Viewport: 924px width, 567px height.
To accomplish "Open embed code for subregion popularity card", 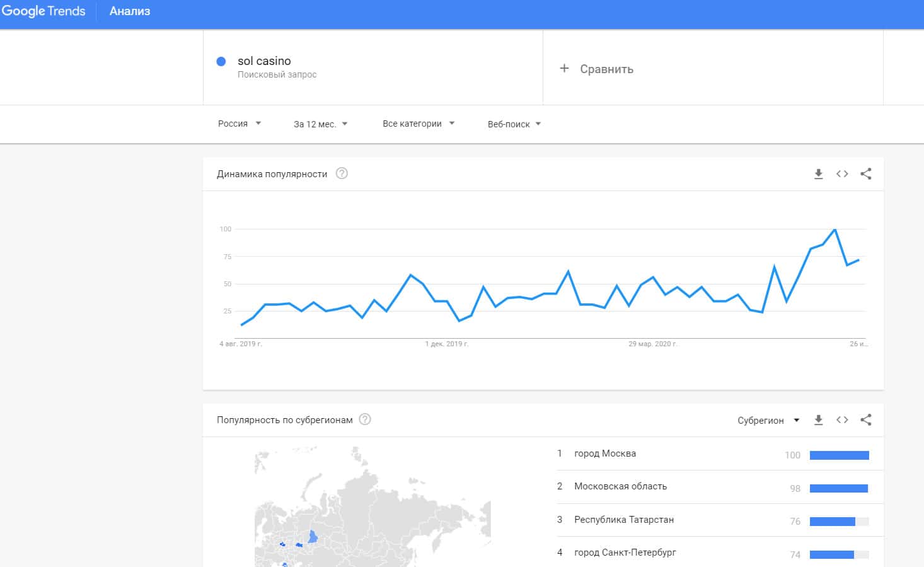I will 842,420.
